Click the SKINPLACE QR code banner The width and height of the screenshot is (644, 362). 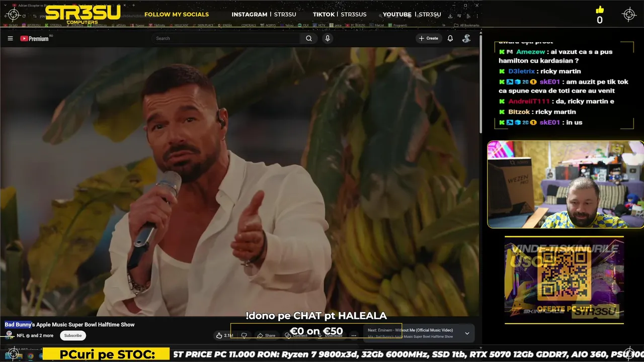564,280
